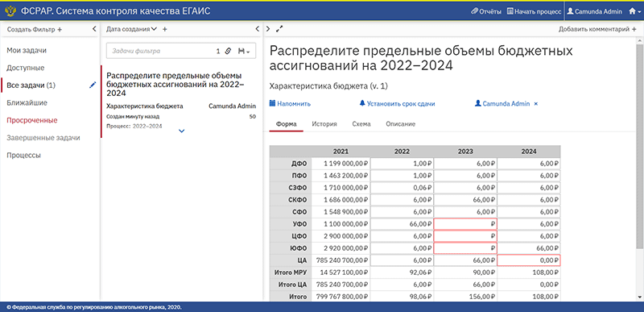
Task: Click empty УФО 2023 cell
Action: (x=465, y=224)
